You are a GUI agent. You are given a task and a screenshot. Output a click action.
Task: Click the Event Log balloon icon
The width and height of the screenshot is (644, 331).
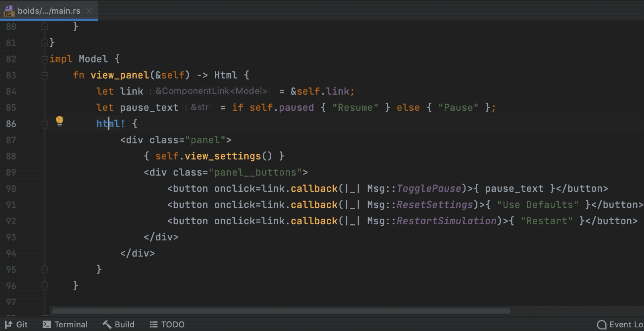tap(601, 325)
